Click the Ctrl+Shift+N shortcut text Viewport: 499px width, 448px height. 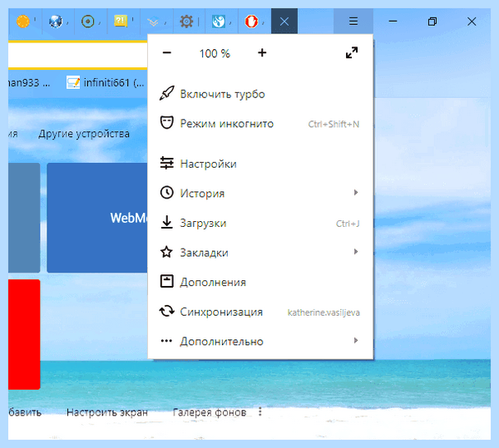coord(333,124)
